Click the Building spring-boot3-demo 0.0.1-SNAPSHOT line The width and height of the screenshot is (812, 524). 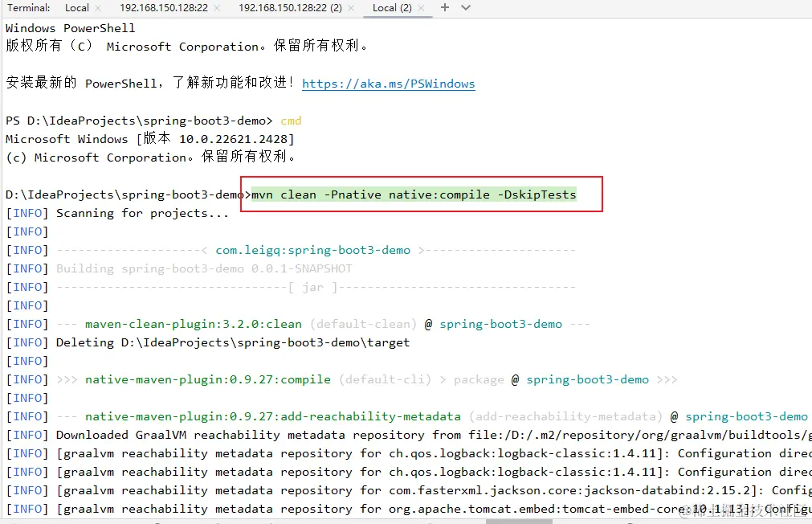pyautogui.click(x=179, y=268)
